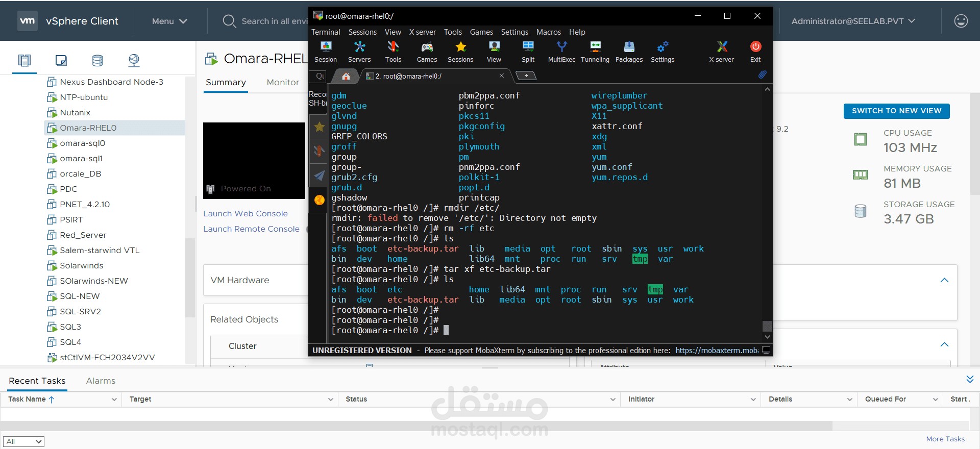Click the terminal scrollbar up arrow
Screen dimensions: 980x449
click(767, 89)
